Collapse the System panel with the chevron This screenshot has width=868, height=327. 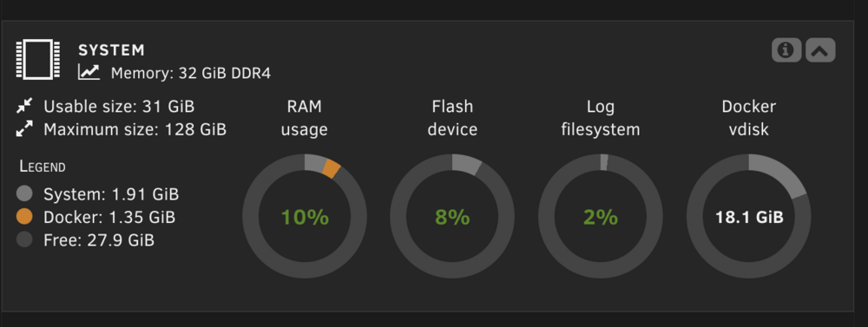pos(820,50)
